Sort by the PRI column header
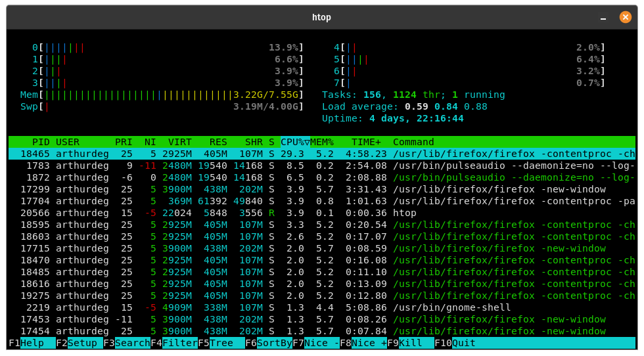This screenshot has width=644, height=356. pos(124,142)
